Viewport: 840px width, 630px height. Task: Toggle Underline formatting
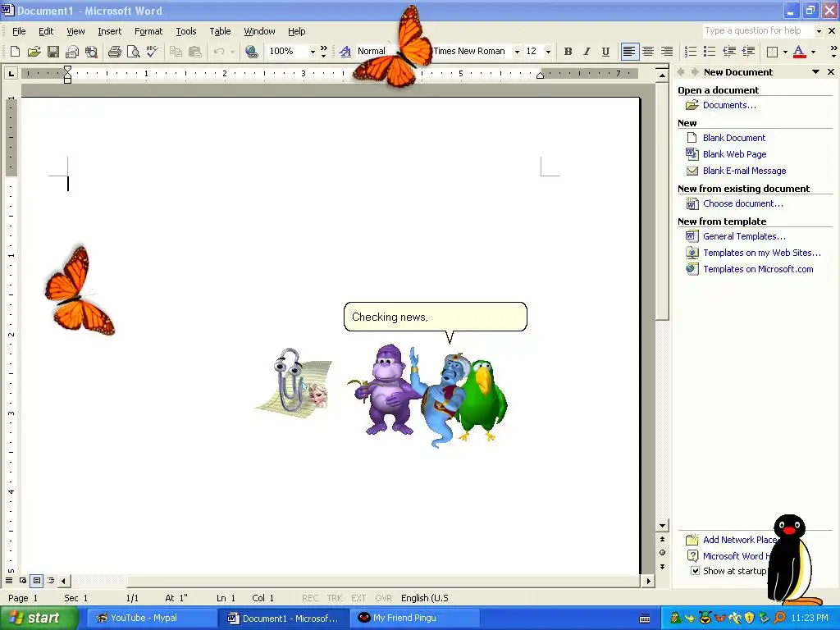605,52
